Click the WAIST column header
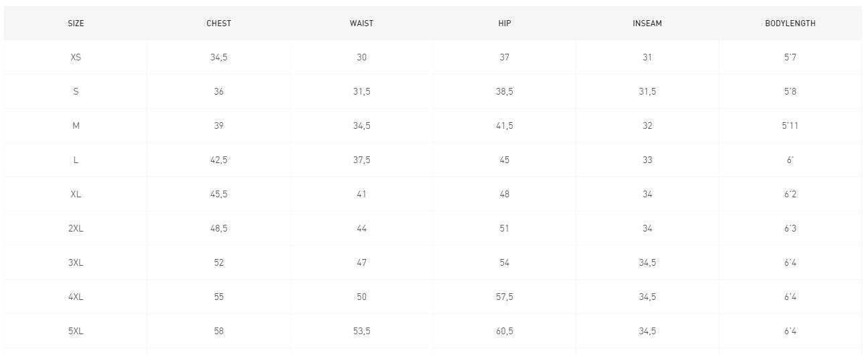The width and height of the screenshot is (868, 355). (x=361, y=23)
